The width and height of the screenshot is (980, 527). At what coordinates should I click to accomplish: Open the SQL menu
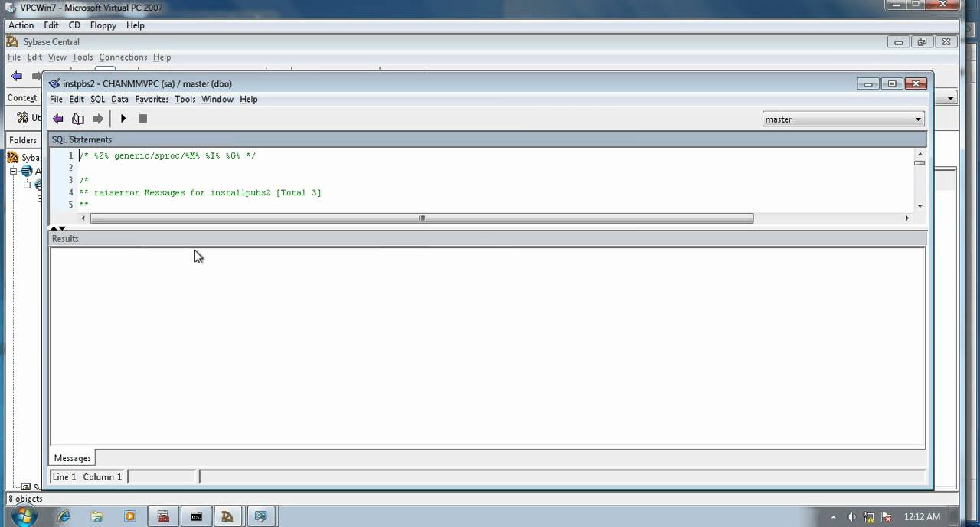pyautogui.click(x=97, y=100)
